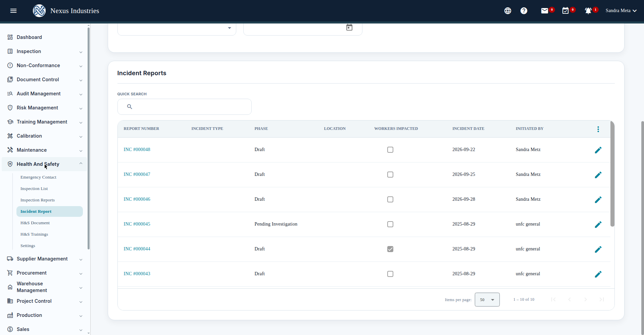Expand the Risk Management sidebar section

click(x=44, y=108)
